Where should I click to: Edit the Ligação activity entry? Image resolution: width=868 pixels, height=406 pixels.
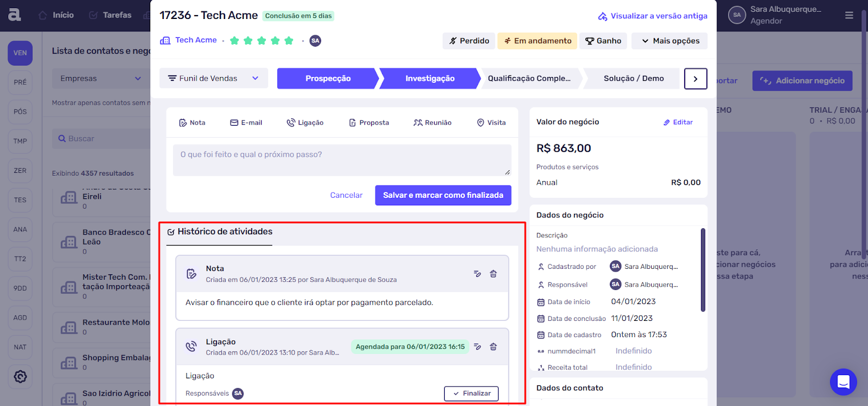477,346
